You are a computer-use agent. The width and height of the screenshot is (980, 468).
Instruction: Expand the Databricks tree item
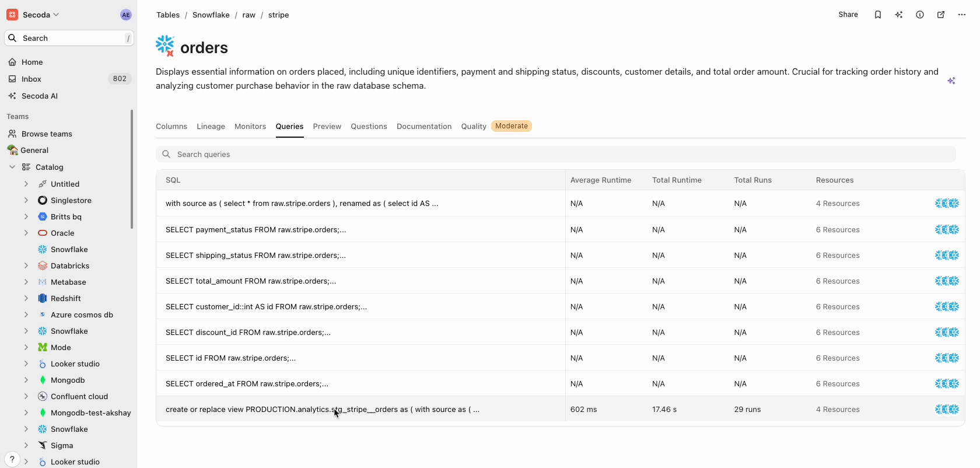26,266
